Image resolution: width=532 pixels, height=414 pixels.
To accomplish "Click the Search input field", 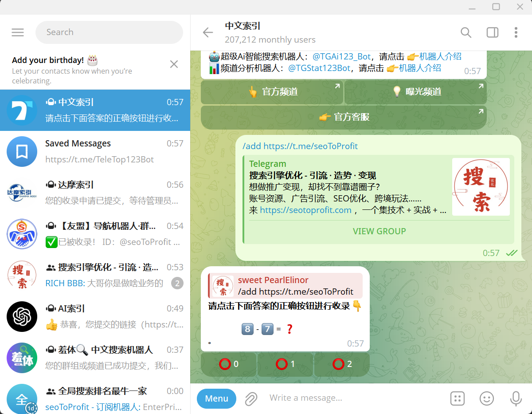I will pyautogui.click(x=109, y=32).
